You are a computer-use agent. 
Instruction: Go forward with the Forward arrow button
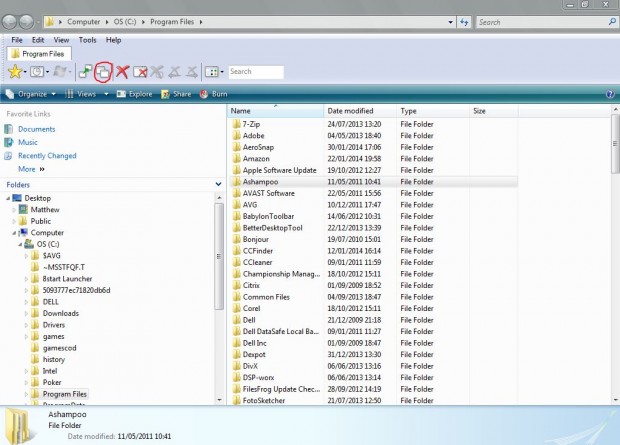[x=26, y=22]
